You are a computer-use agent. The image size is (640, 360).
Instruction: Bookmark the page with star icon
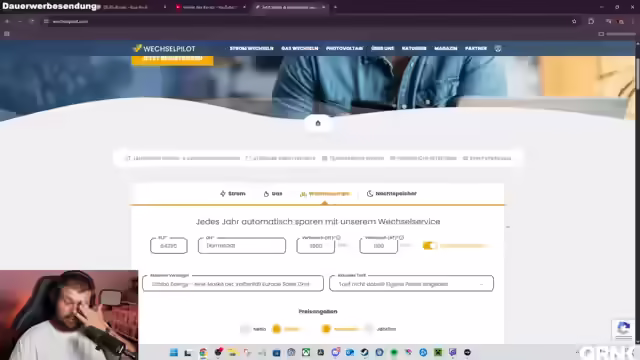pos(574,21)
